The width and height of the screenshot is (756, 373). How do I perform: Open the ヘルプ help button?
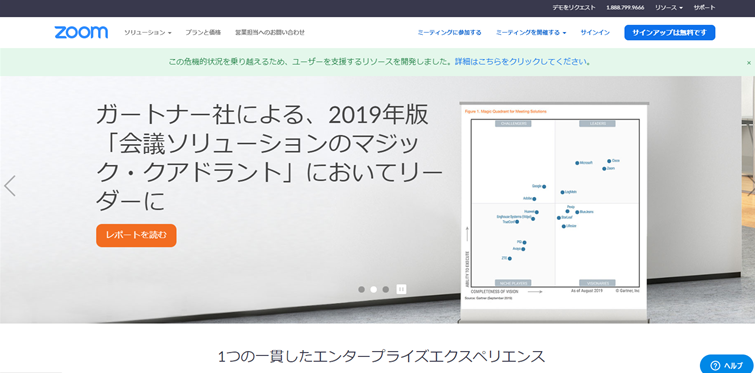(x=727, y=365)
